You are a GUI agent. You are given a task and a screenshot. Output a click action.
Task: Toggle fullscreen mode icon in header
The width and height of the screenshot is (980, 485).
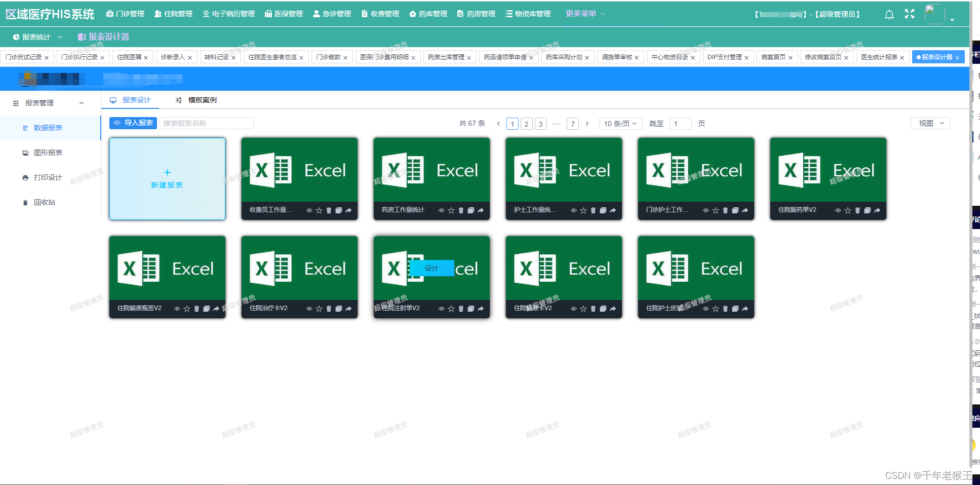pos(910,14)
